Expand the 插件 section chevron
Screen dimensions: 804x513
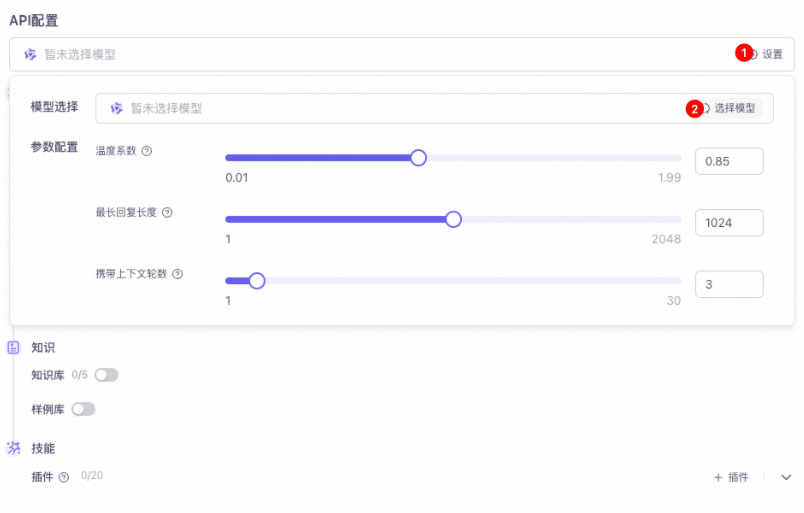point(786,478)
